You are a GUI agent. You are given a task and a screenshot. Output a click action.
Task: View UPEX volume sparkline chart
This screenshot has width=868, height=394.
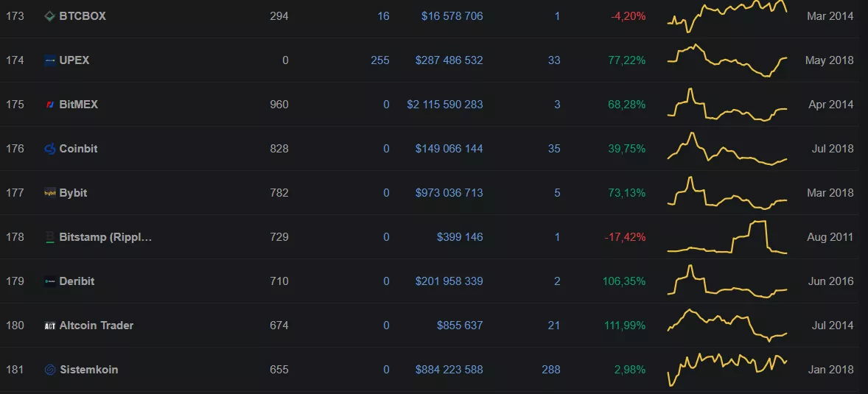click(727, 60)
